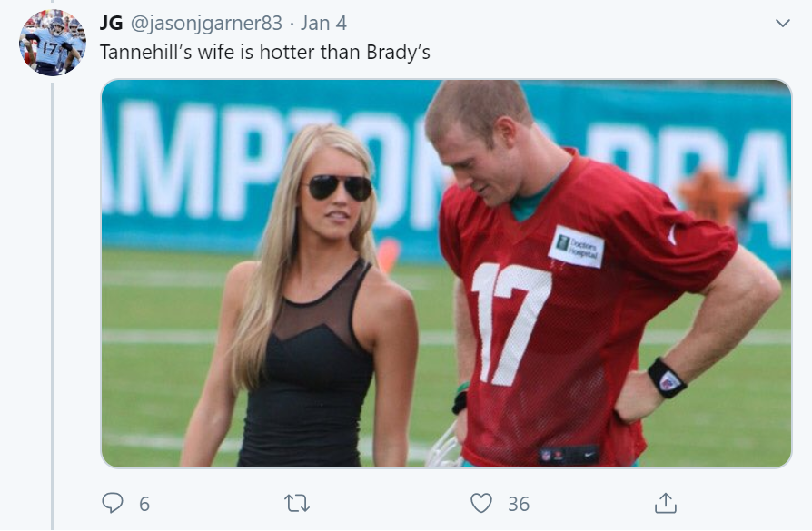This screenshot has width=812, height=531.
Task: Click the black wristband in the photo
Action: 667,378
